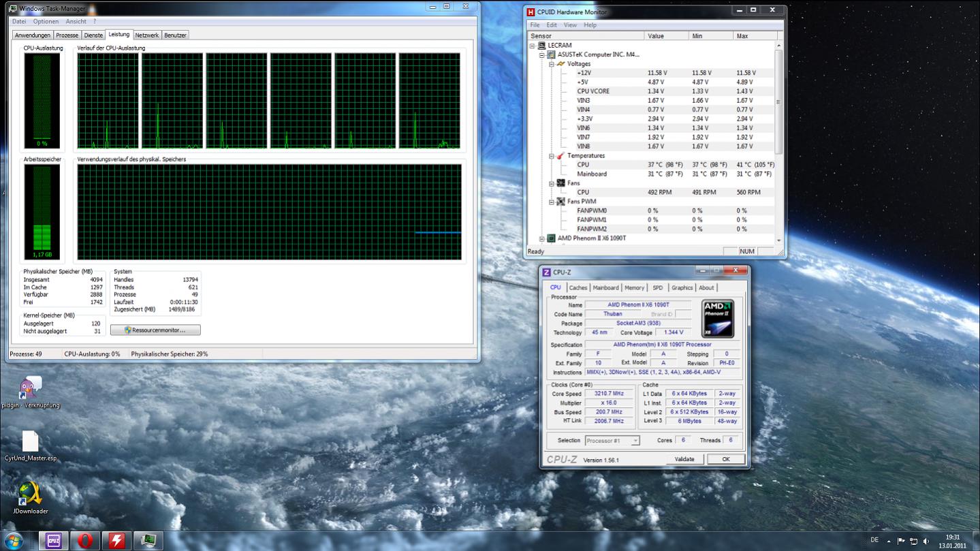Select the CyrUnd_Master.esp file icon on desktop

tap(30, 441)
